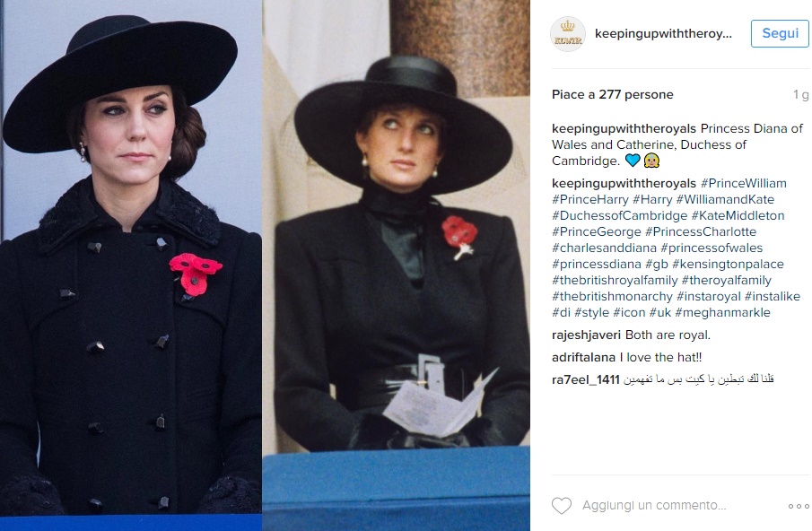The height and width of the screenshot is (531, 812).
Task: Open the keepingupwiththeroy... header username
Action: tap(663, 34)
